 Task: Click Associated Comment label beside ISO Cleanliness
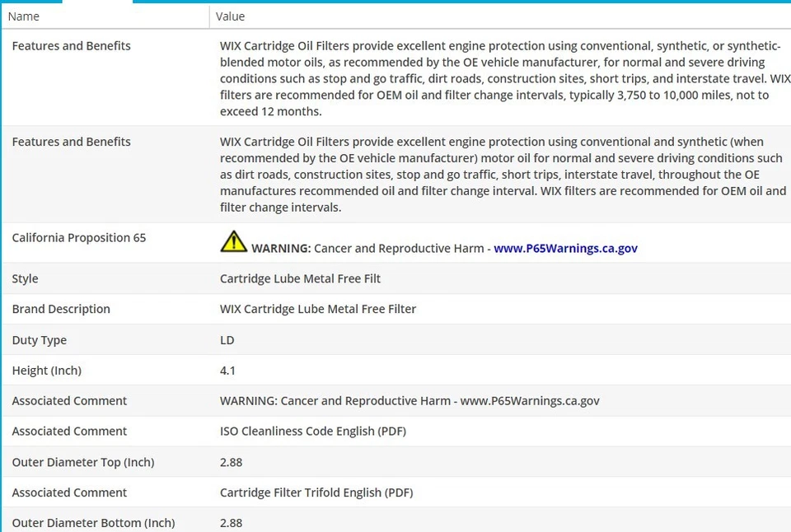pos(69,432)
